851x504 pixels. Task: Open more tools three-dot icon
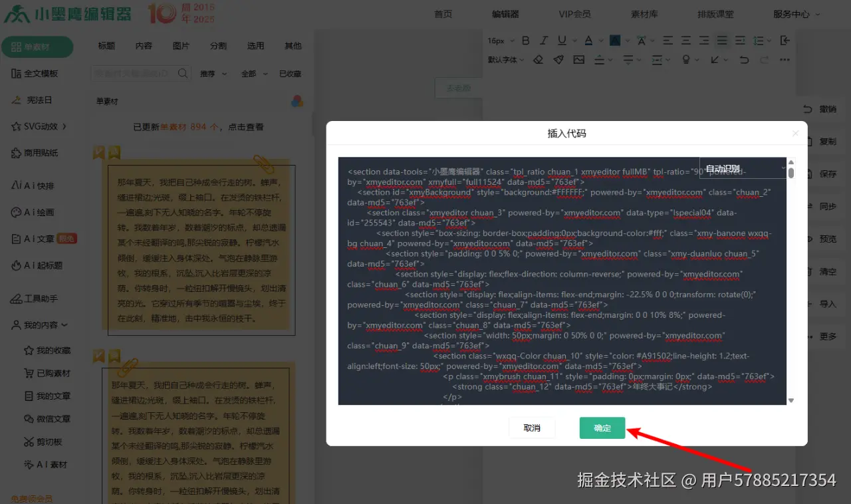click(785, 59)
